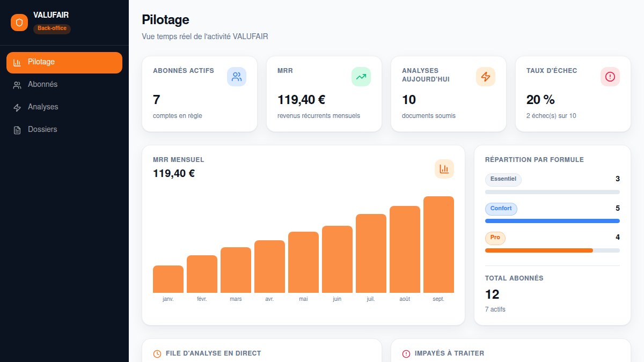Viewport: 644px width, 362px height.
Task: Click the VALUFAIR brand name in the sidebar
Action: pos(51,15)
